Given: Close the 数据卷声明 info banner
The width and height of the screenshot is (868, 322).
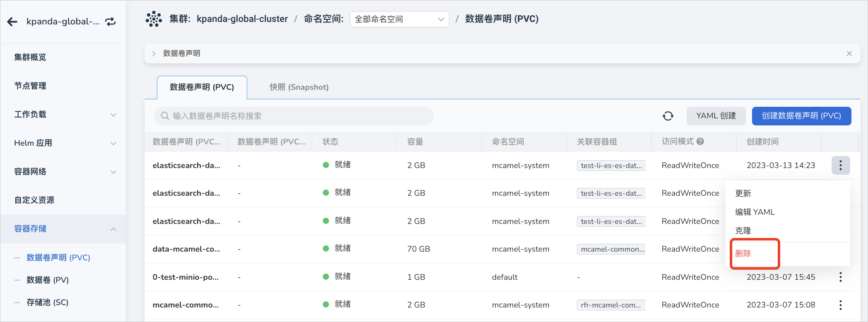Looking at the screenshot, I should [849, 53].
